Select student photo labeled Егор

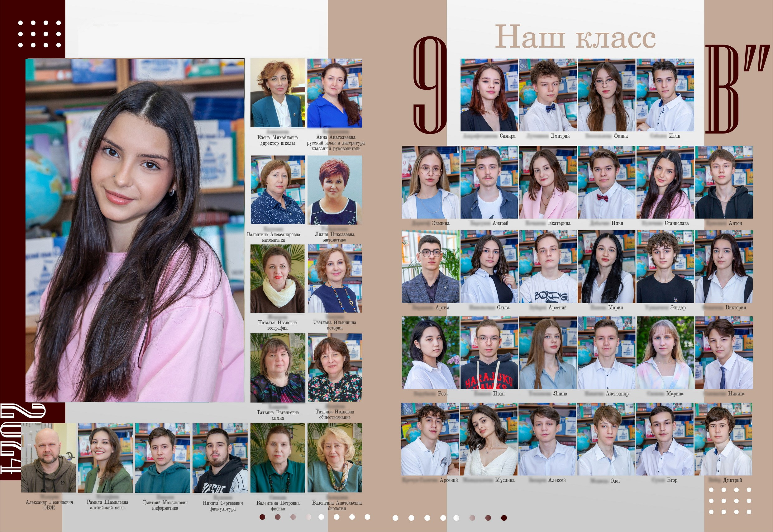pyautogui.click(x=665, y=439)
